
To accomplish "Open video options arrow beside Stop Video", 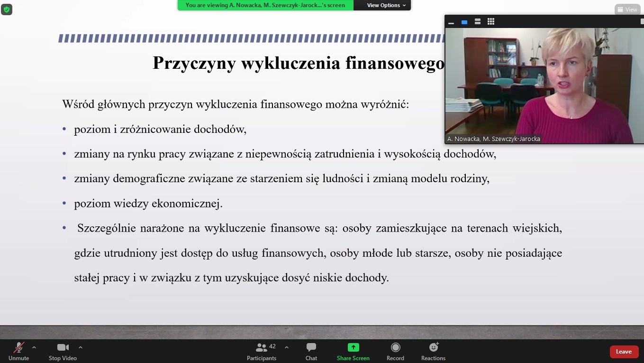I will click(80, 347).
